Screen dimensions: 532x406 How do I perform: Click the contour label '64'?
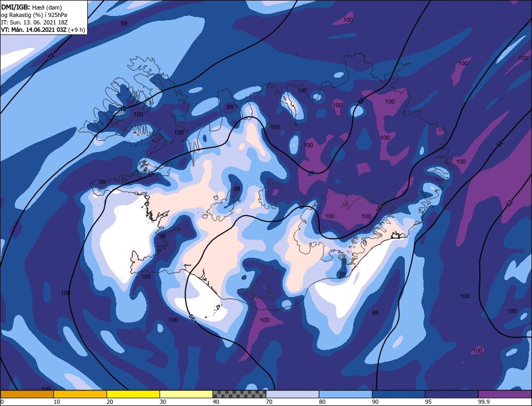500,145
